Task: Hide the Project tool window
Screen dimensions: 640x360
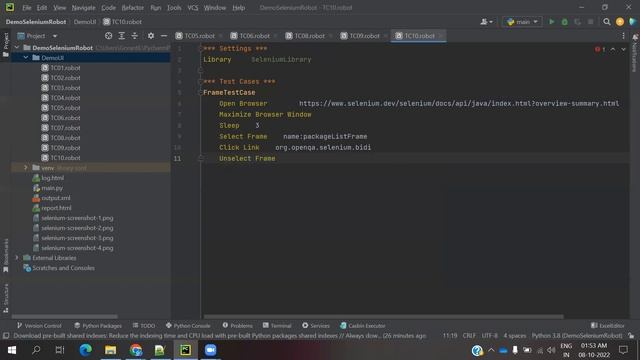Action: tap(164, 36)
